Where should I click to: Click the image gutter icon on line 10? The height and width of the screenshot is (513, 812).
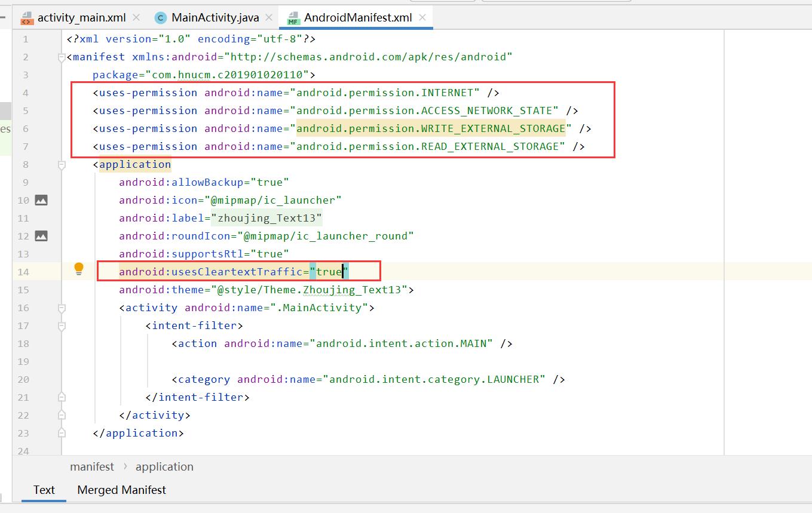click(x=41, y=200)
